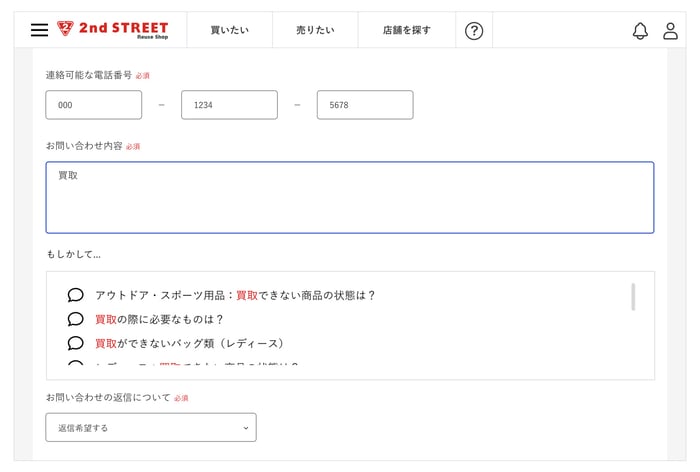
Task: Click the もしかして... text
Action: click(x=74, y=254)
